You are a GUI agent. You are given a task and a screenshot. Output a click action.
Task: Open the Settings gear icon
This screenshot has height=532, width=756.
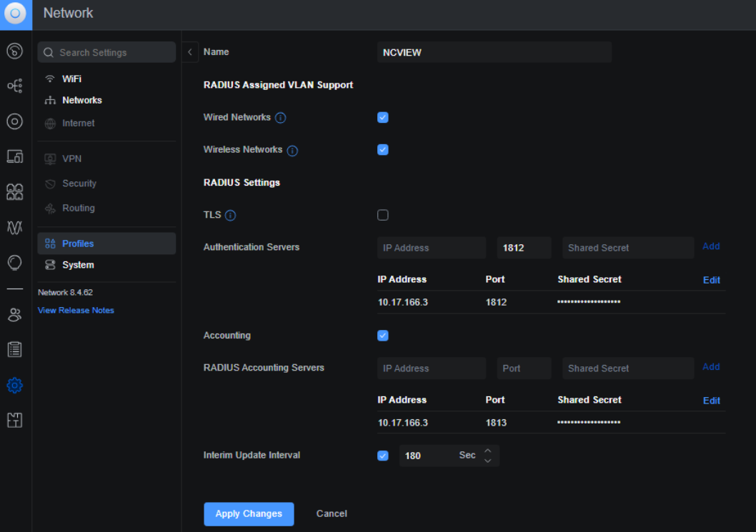pos(14,385)
